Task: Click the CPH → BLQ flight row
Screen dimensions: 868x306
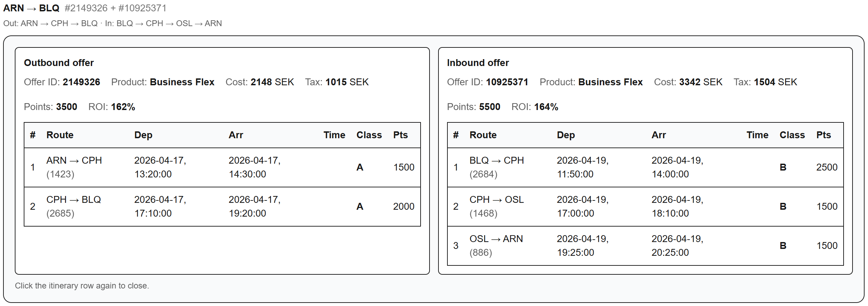Action: point(222,207)
